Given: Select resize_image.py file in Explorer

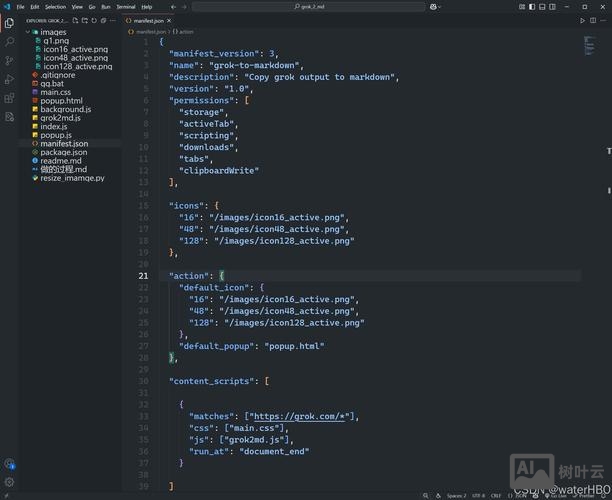Looking at the screenshot, I should [72, 178].
